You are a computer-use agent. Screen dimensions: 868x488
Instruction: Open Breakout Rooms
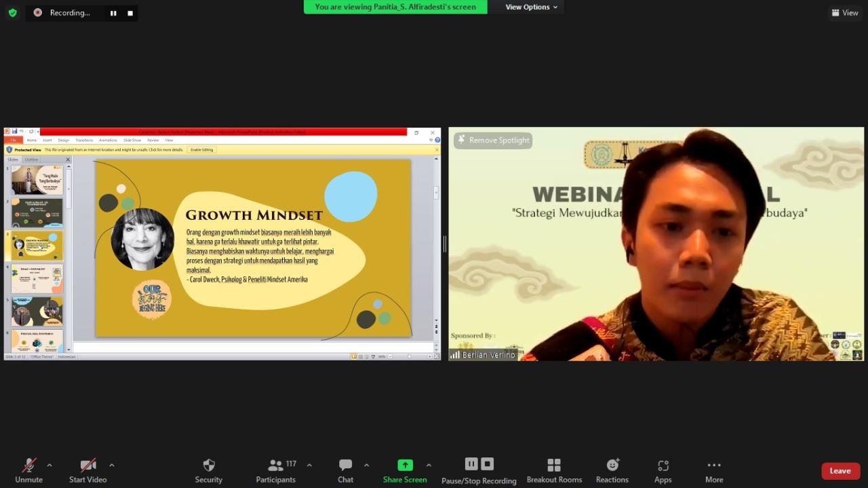tap(554, 466)
